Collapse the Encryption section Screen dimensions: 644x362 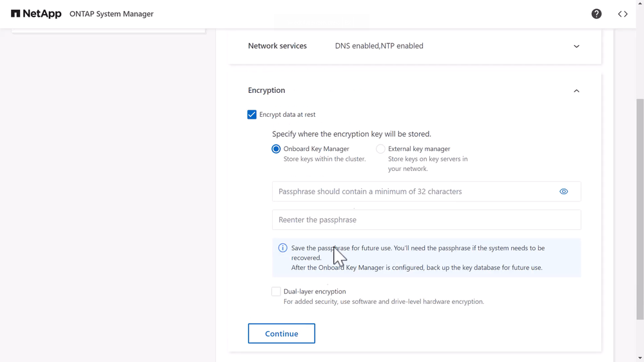coord(576,91)
